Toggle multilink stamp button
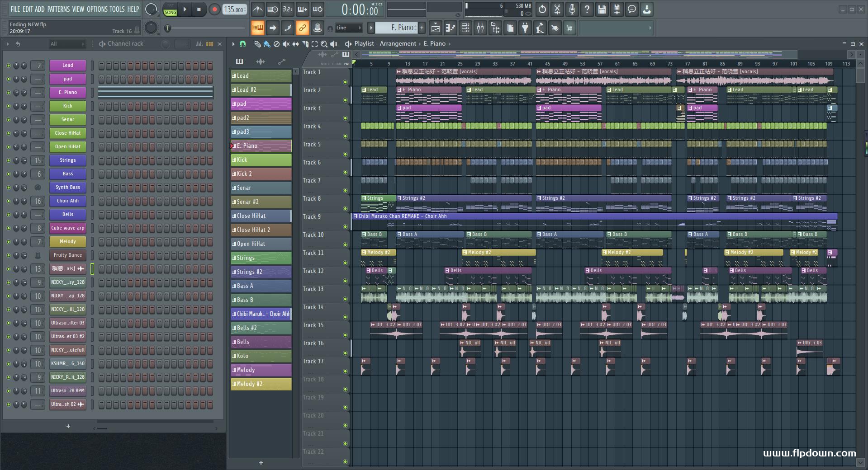This screenshot has width=868, height=470. 318,28
